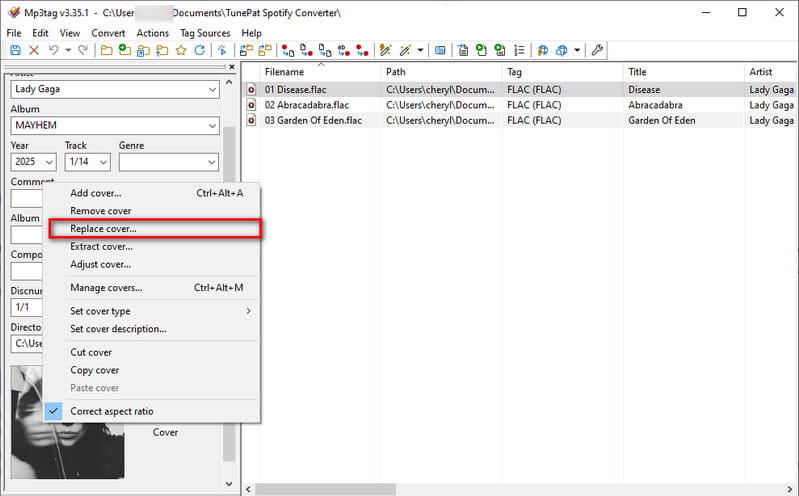Open the Tag Sources menu
The width and height of the screenshot is (799, 496).
click(205, 33)
